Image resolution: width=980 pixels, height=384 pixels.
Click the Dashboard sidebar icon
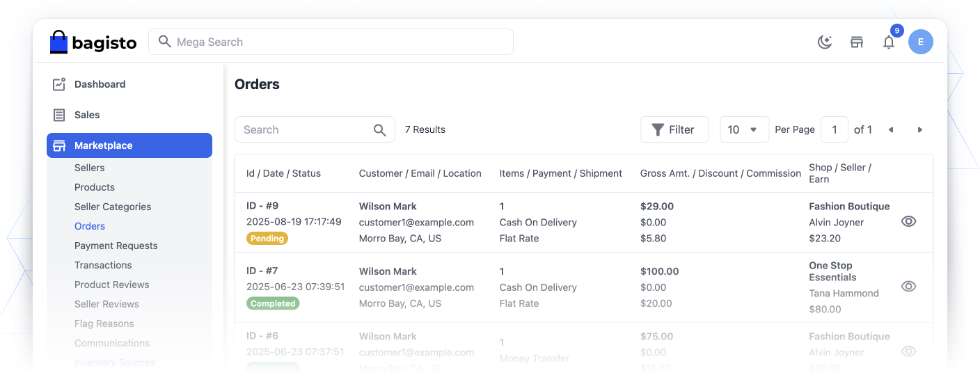[x=59, y=84]
